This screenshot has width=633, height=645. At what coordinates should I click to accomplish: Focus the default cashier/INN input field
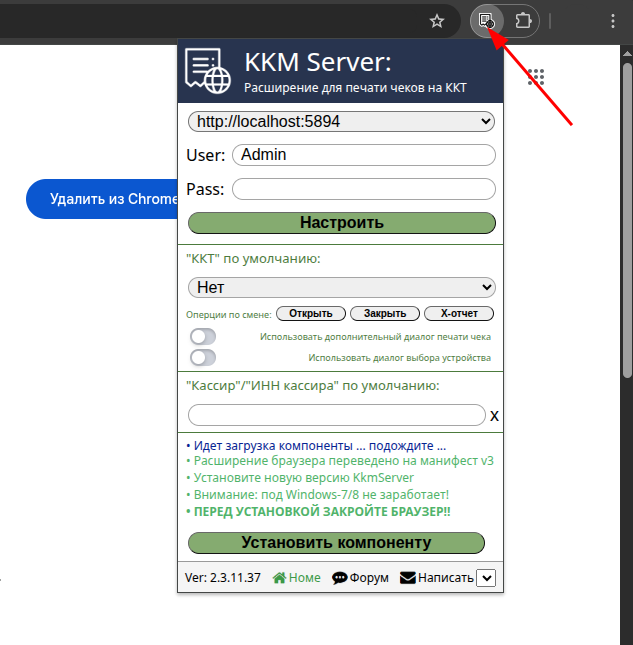336,415
